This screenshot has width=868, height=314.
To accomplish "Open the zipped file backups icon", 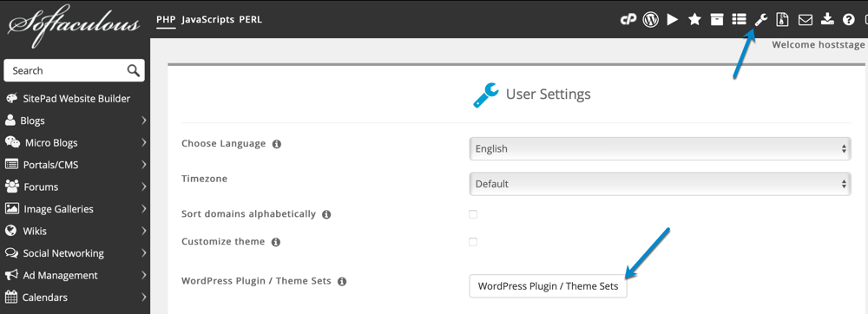I will point(782,20).
